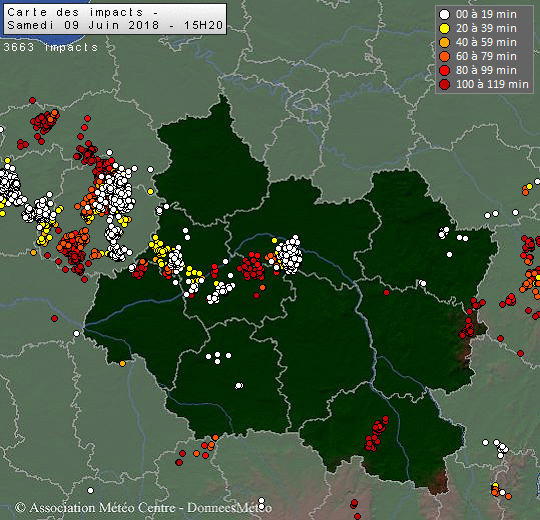Screen dimensions: 540x520
Task: Click the light orange 40 à 59 min legend dot
Action: point(445,42)
